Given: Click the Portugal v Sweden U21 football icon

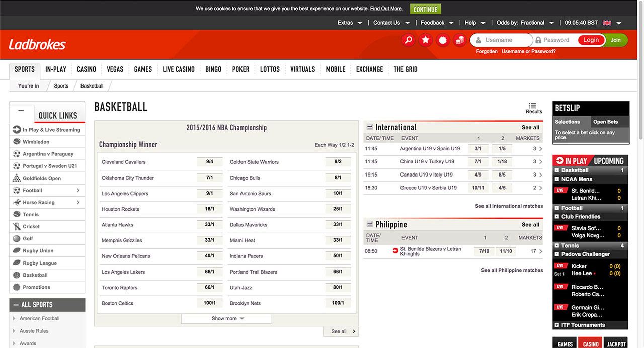Looking at the screenshot, I should tap(17, 166).
